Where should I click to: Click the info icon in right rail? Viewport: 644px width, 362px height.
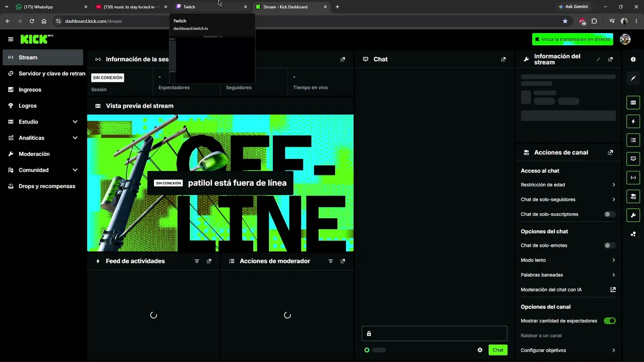633,59
